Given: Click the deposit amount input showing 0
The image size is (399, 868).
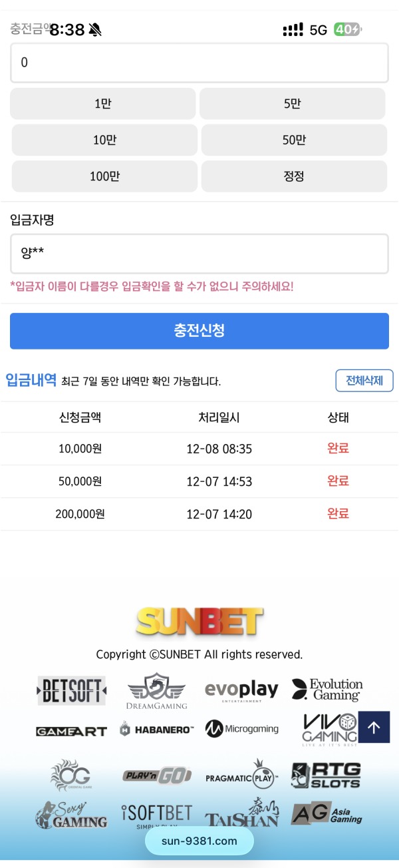Looking at the screenshot, I should (x=199, y=61).
